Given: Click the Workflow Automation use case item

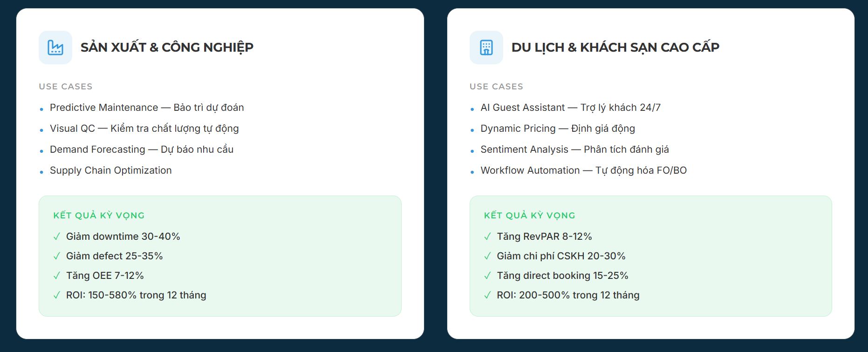Looking at the screenshot, I should tap(583, 170).
